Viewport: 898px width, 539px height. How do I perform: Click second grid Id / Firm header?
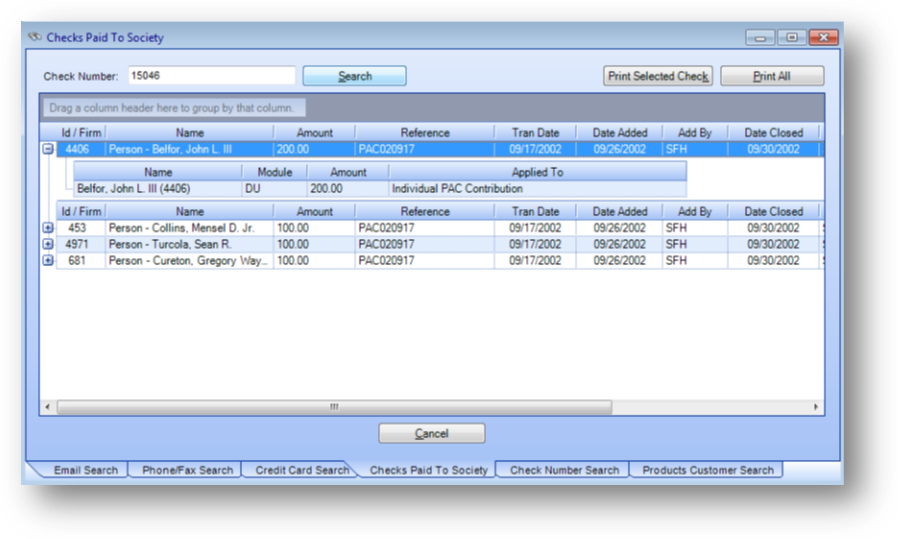(x=81, y=211)
